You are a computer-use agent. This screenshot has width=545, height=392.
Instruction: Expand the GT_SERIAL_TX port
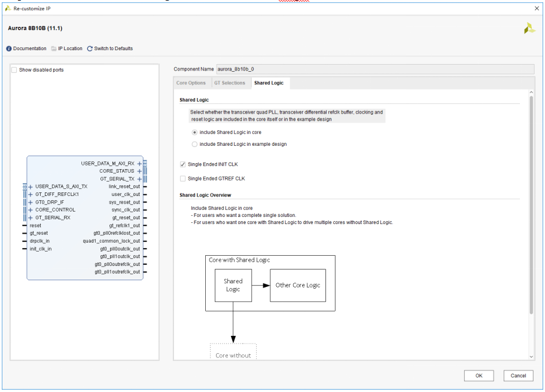[139, 179]
